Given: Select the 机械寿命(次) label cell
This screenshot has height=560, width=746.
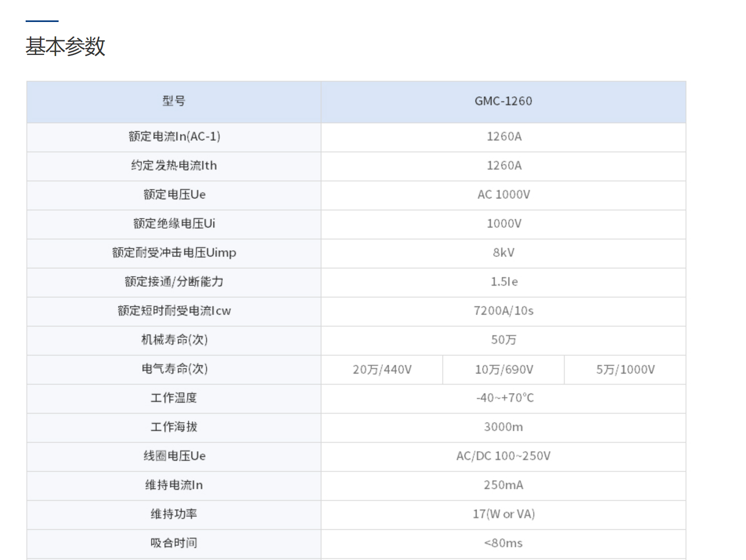Looking at the screenshot, I should point(174,340).
